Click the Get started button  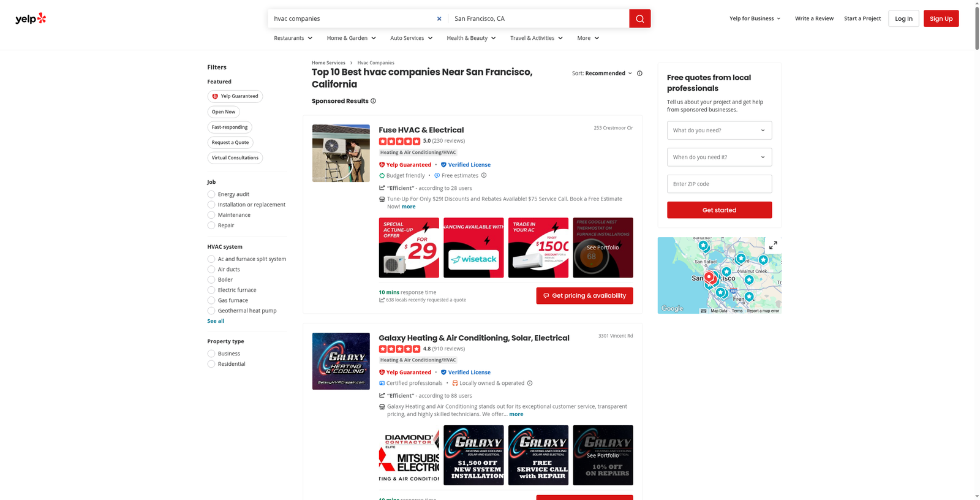pos(719,210)
